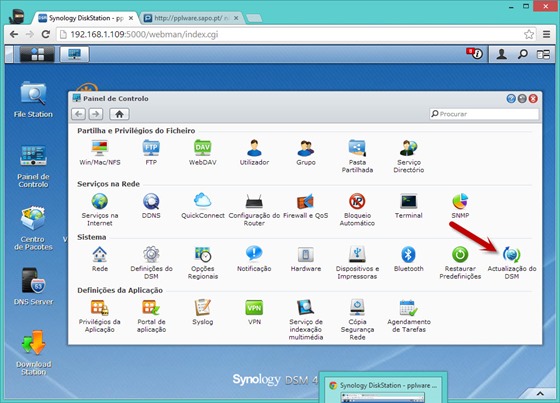Open Agendamento de Tarefas

(x=409, y=316)
